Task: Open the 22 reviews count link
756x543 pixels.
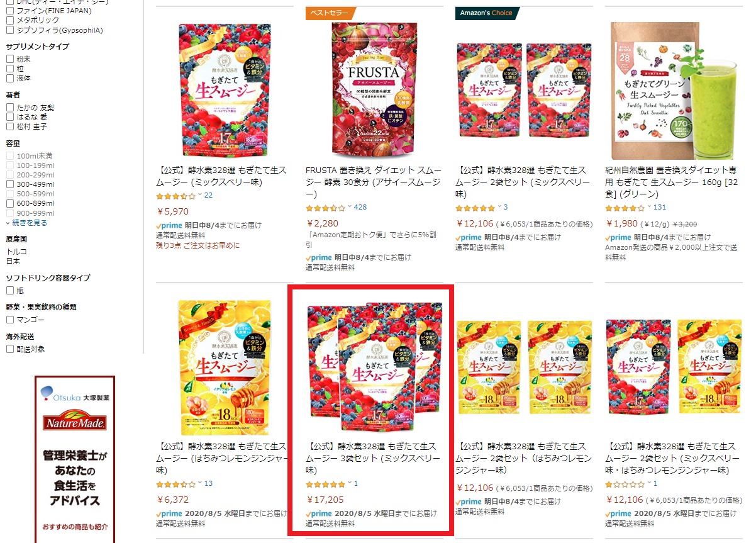Action: click(x=208, y=195)
